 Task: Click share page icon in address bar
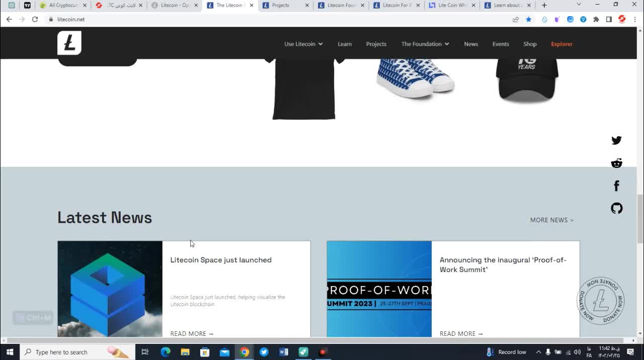coord(516,19)
